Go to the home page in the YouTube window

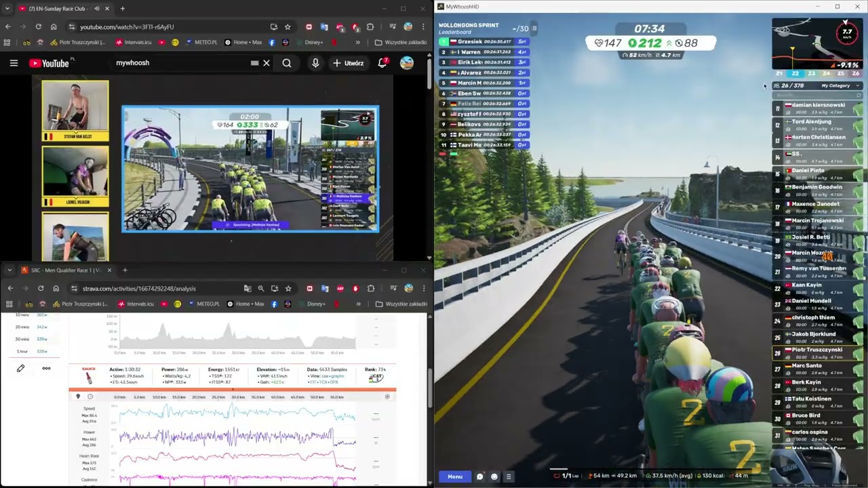coord(54,27)
